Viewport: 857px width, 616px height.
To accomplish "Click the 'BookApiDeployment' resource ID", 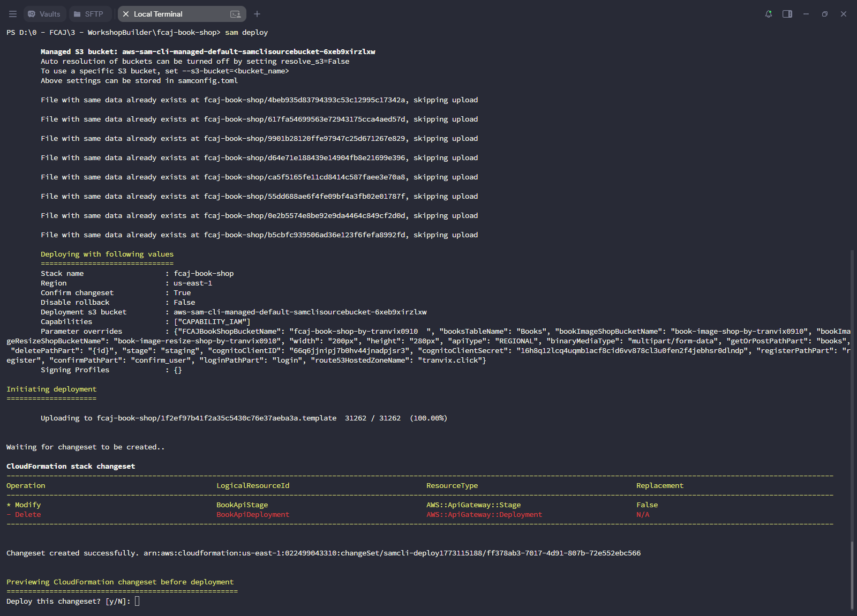I will (253, 514).
